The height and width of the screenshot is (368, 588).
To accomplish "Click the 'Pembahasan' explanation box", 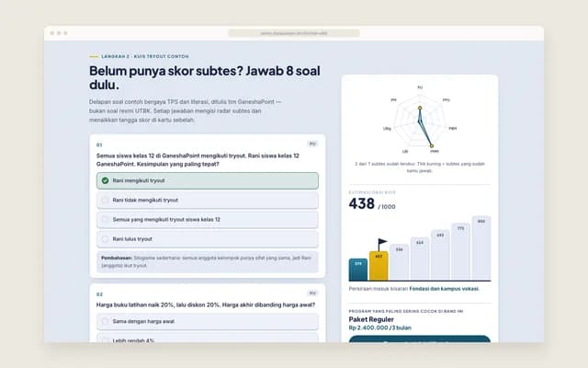I will pyautogui.click(x=208, y=261).
